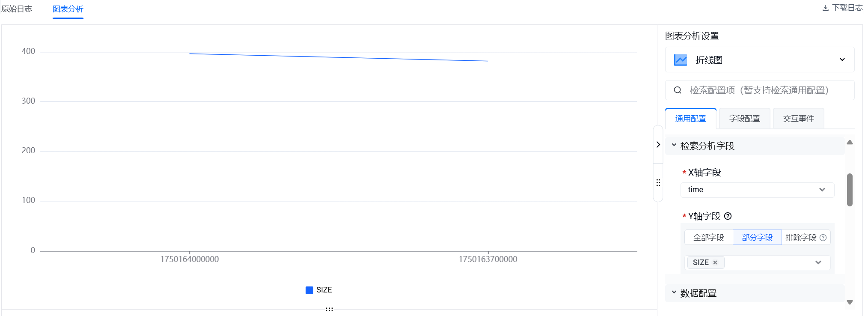Open the X-axis time field dropdown
This screenshot has width=868, height=316.
click(x=757, y=190)
